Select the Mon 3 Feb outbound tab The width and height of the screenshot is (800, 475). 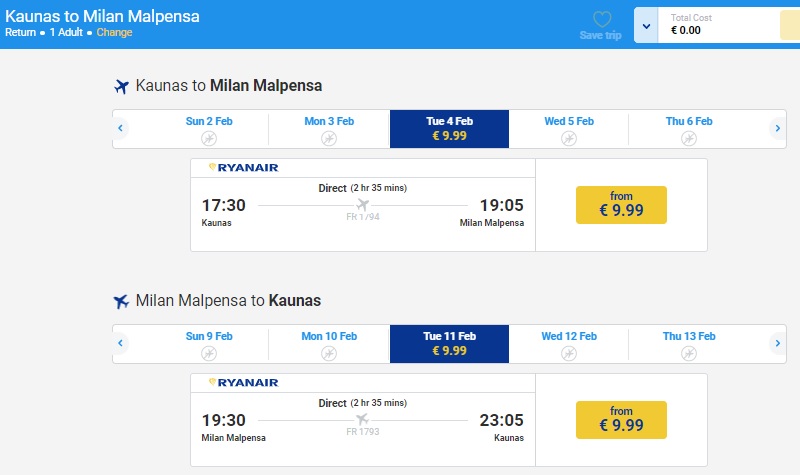tap(329, 129)
